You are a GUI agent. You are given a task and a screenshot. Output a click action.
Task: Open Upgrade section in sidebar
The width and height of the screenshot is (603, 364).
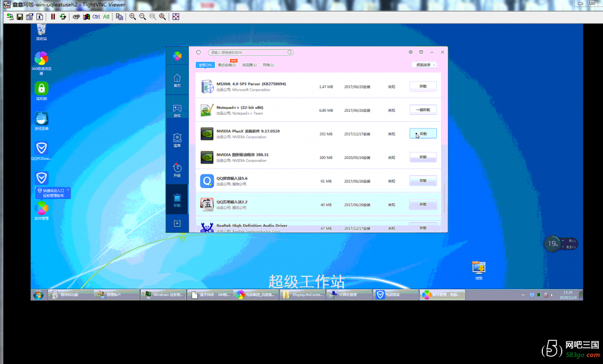[x=177, y=170]
